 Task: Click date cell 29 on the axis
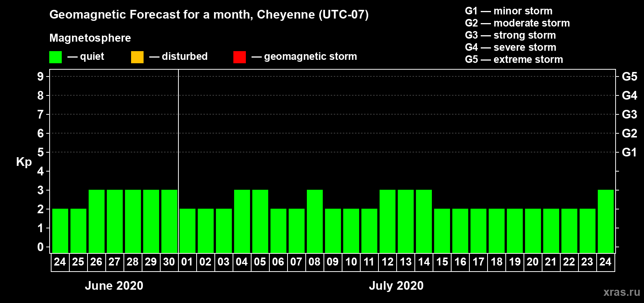pos(151,262)
